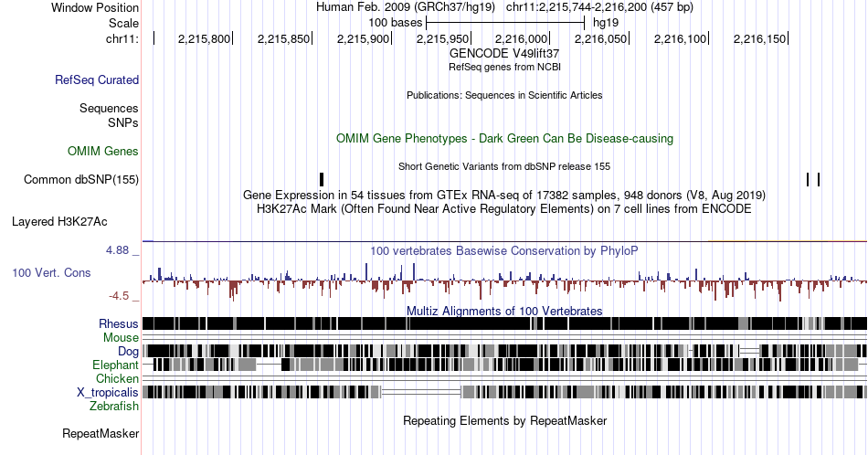Select the Rhesus alignment row label
The width and height of the screenshot is (868, 455).
pyautogui.click(x=119, y=323)
